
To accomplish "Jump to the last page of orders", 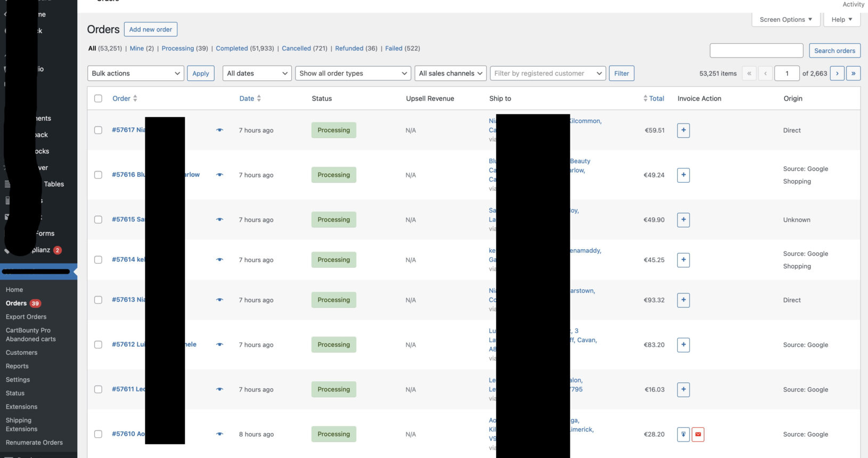I will pos(853,73).
